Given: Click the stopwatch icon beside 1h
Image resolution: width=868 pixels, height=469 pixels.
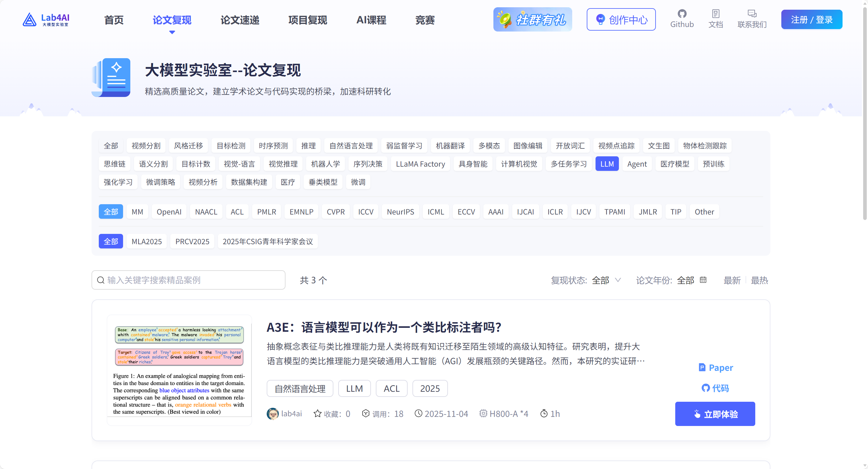Looking at the screenshot, I should pyautogui.click(x=544, y=414).
